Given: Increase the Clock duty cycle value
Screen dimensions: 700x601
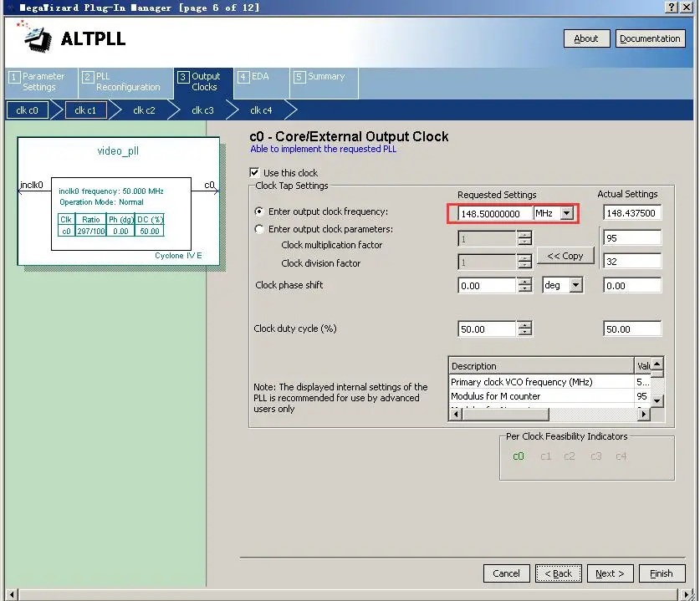Looking at the screenshot, I should pos(525,325).
